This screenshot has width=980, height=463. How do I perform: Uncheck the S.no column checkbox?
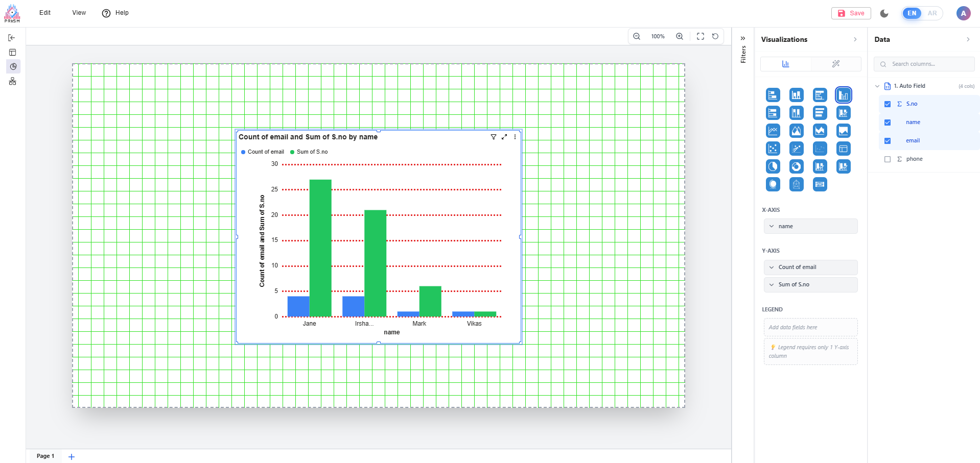(x=887, y=104)
